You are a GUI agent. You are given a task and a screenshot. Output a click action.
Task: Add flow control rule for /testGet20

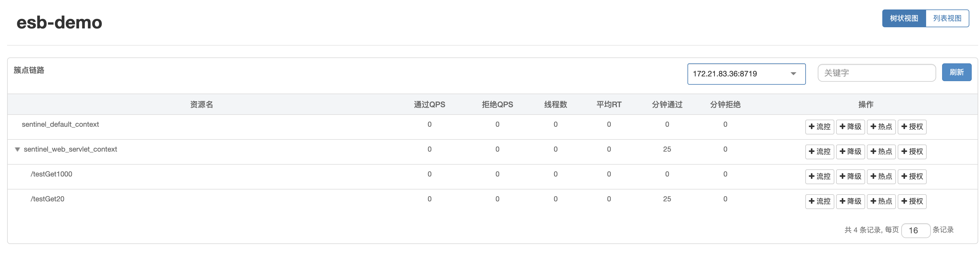[x=820, y=201]
